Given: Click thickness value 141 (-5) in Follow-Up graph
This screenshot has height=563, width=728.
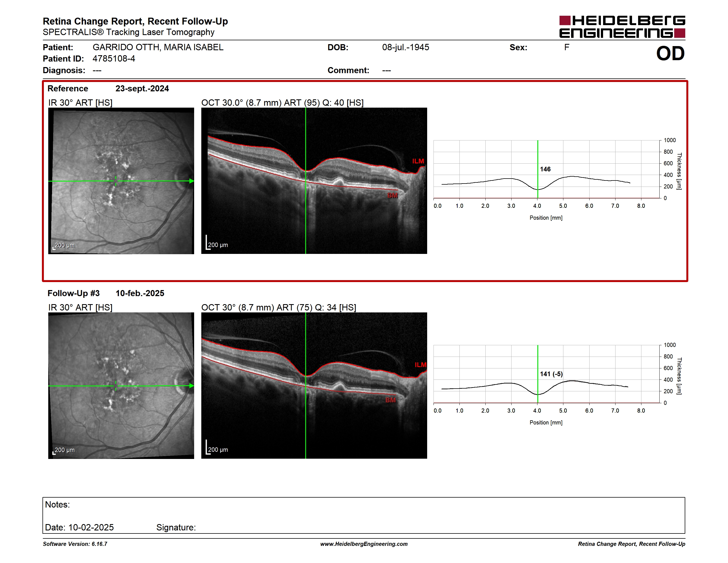Looking at the screenshot, I should tap(551, 374).
